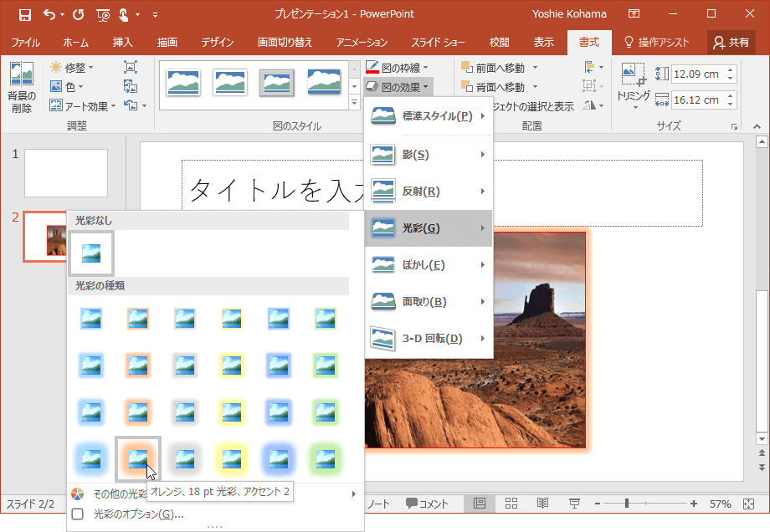770x532 pixels.
Task: Click the Redo icon in title bar
Action: (x=78, y=15)
